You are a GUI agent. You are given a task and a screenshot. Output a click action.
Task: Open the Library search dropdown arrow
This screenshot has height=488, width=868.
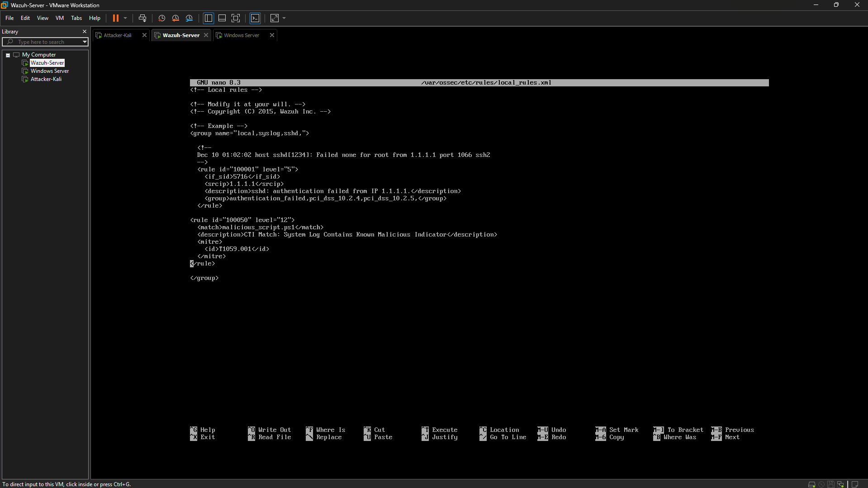[85, 42]
